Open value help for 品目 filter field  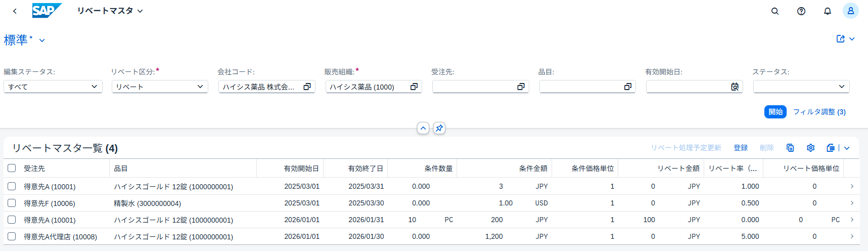point(628,87)
